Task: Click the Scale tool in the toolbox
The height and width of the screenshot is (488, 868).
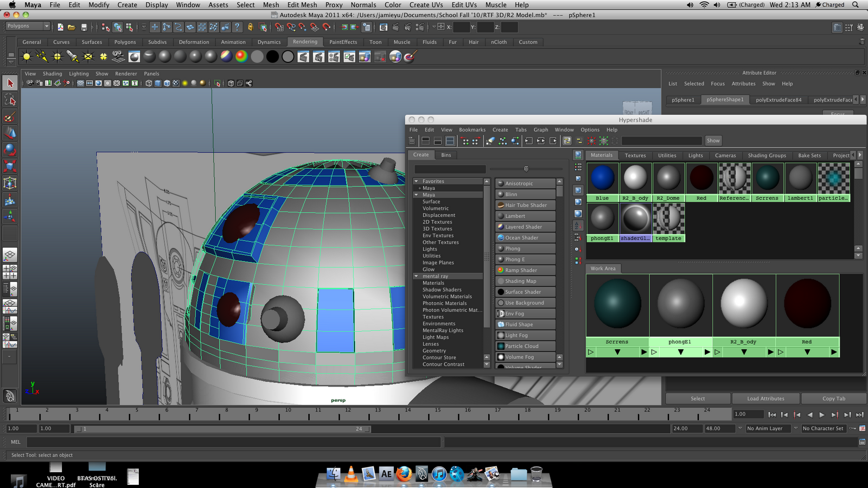Action: [x=10, y=166]
